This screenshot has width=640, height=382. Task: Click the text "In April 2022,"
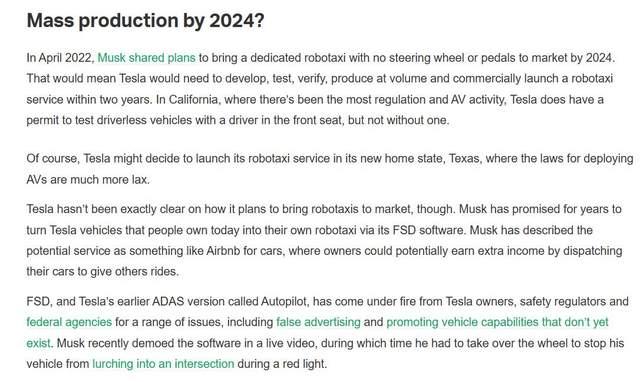coord(60,58)
